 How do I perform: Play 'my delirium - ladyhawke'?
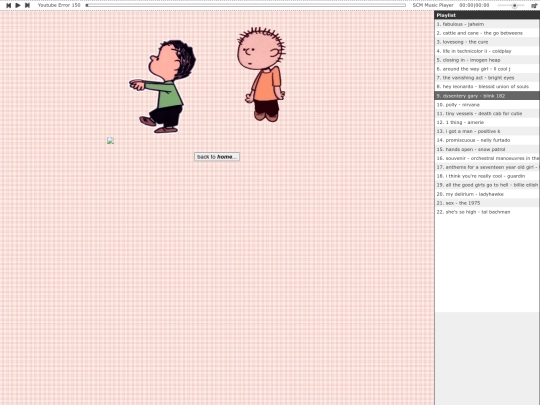tap(487, 194)
